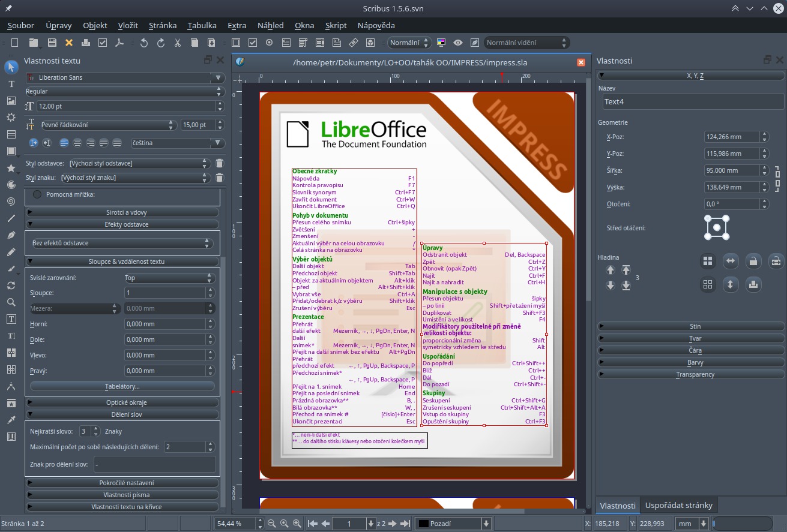The image size is (787, 532).
Task: Click the Print icon in toolbar
Action: 86,43
